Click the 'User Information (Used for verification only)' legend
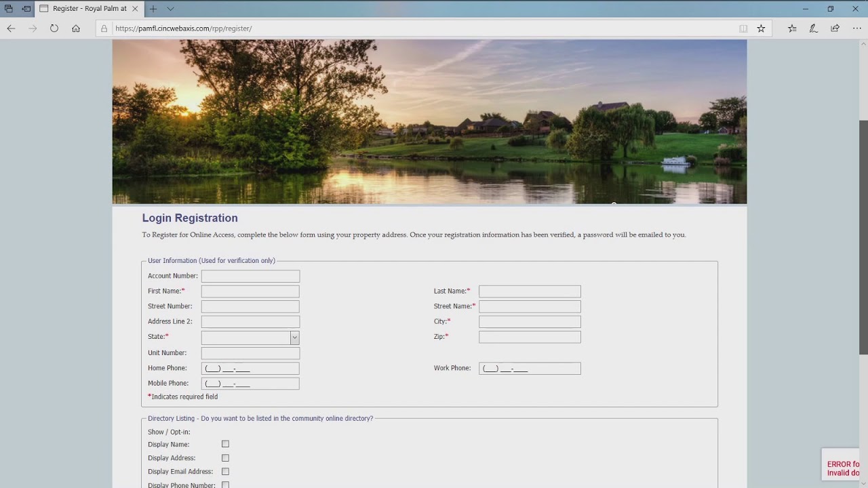This screenshot has height=488, width=868. [x=212, y=261]
